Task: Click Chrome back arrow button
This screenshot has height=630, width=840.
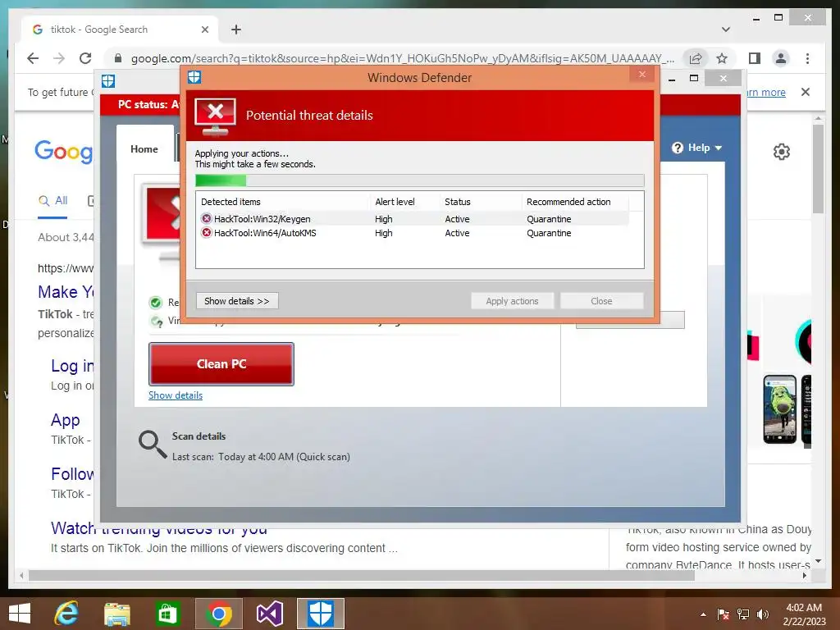Action: click(33, 58)
